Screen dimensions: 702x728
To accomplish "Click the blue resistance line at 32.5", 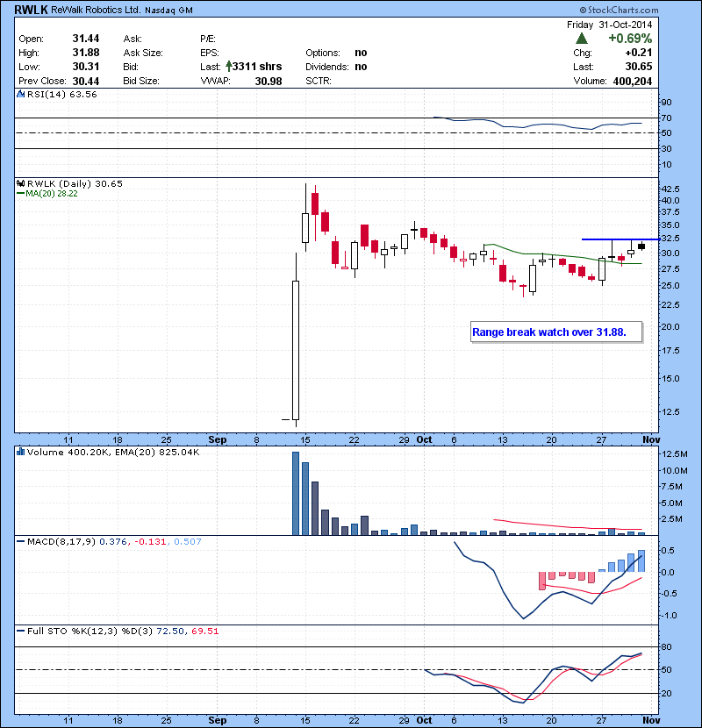I will coord(620,239).
